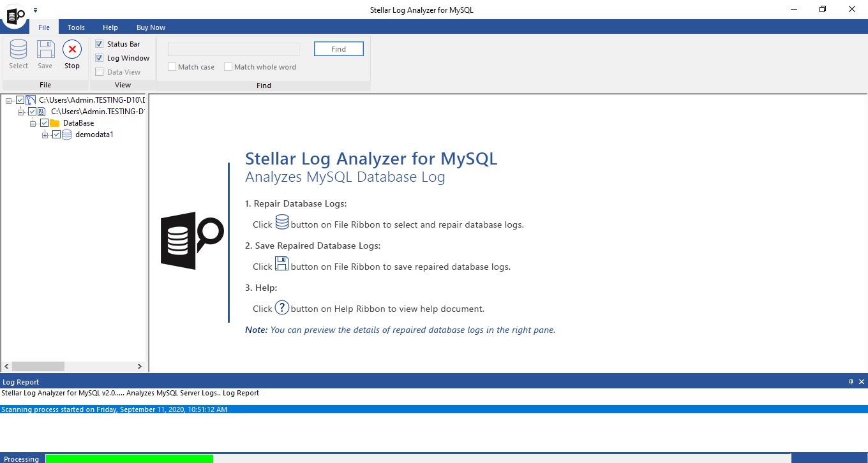The height and width of the screenshot is (463, 868).
Task: Click the 'Analyzes MySQL Server Logs' log line
Action: (x=130, y=393)
